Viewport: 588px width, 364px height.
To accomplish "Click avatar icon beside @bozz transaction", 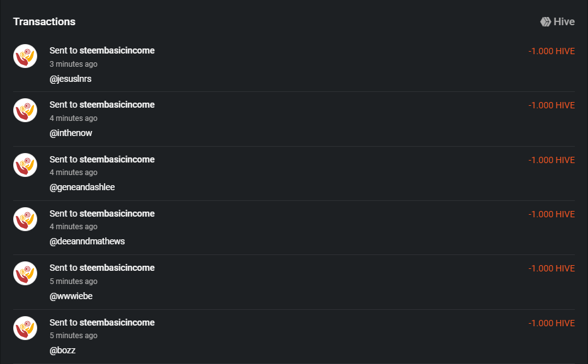I will point(25,327).
